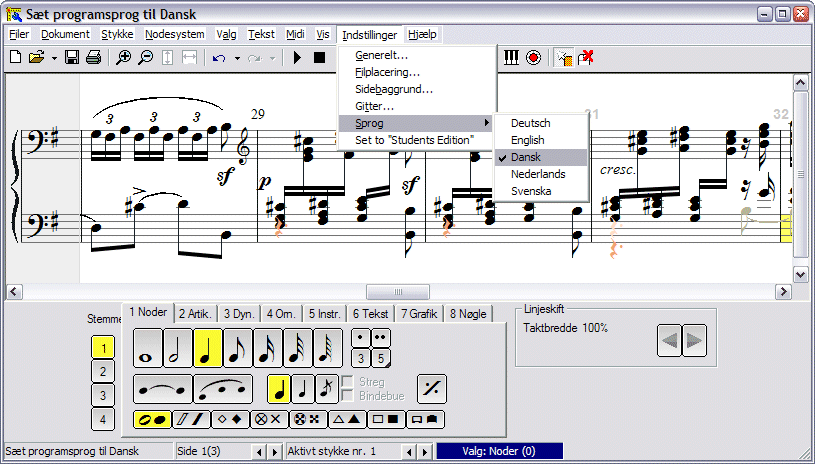Select voice 1 button

103,348
